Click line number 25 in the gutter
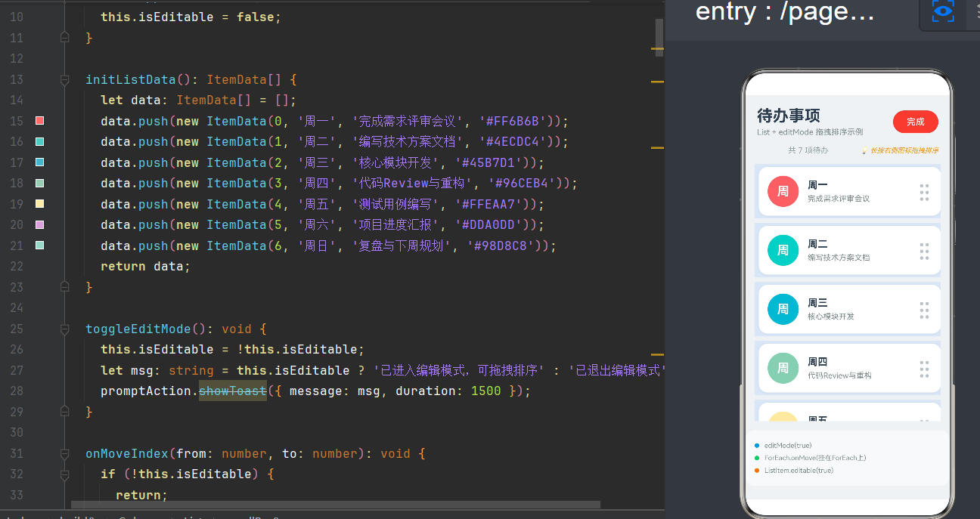Image resolution: width=980 pixels, height=519 pixels. 16,329
